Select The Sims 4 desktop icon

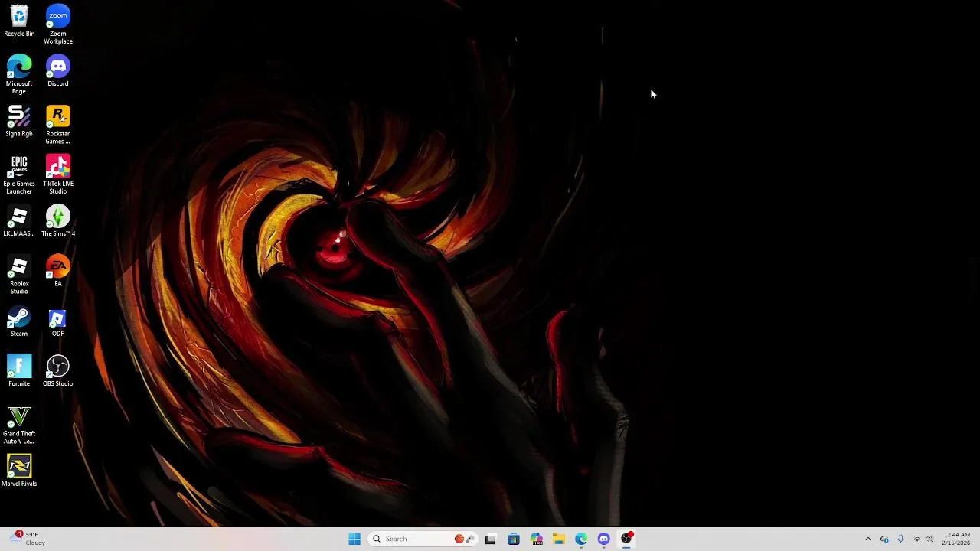[x=58, y=221]
